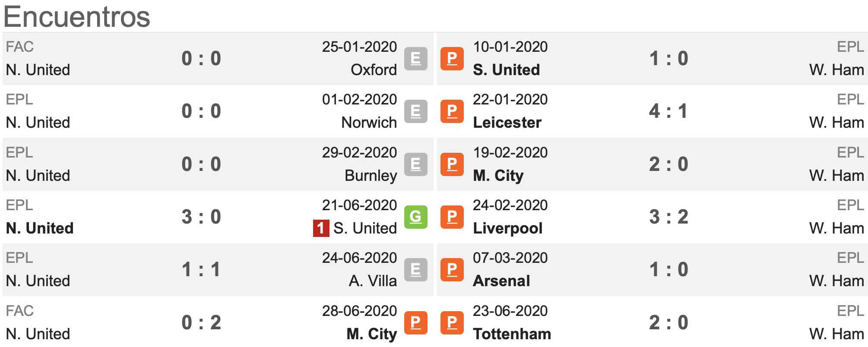
Task: Click the Encuentros heading
Action: (x=77, y=17)
